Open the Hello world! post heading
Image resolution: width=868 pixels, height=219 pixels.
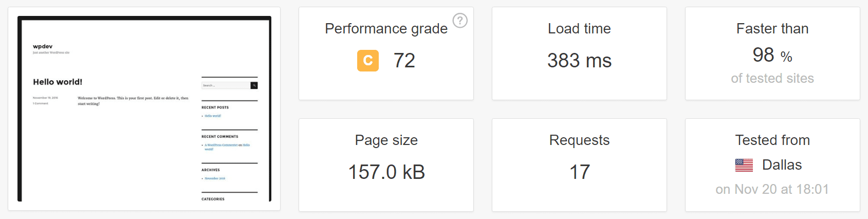click(x=58, y=82)
